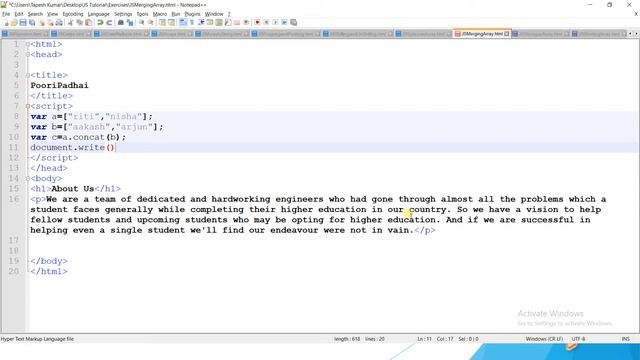The image size is (640, 360).
Task: Save all open files via toolbar
Action: pos(32,22)
